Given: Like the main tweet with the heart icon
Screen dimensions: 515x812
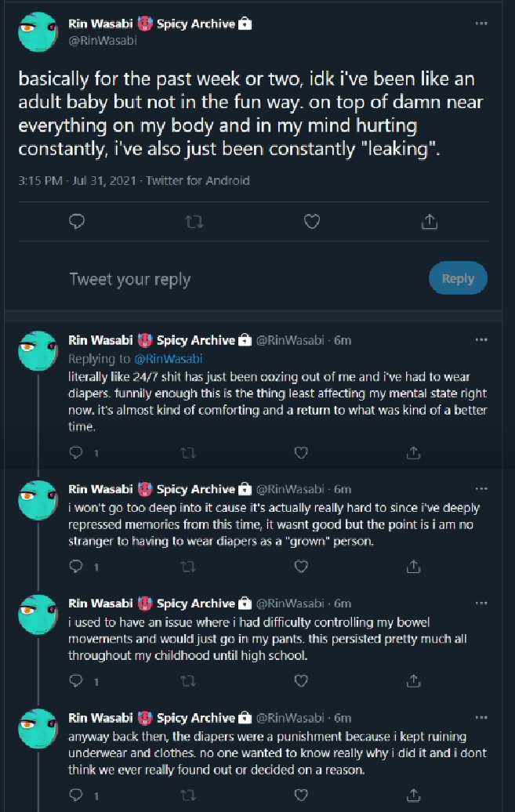Looking at the screenshot, I should (x=311, y=222).
